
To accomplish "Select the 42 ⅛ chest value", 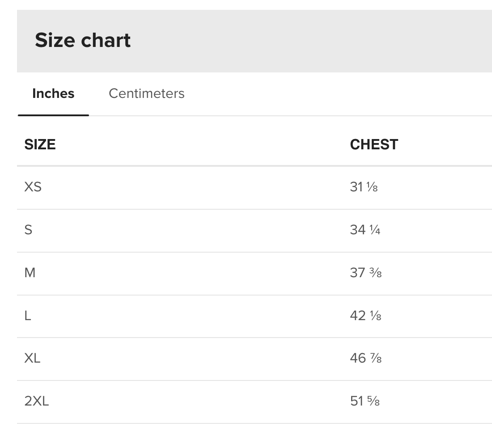I will [365, 316].
